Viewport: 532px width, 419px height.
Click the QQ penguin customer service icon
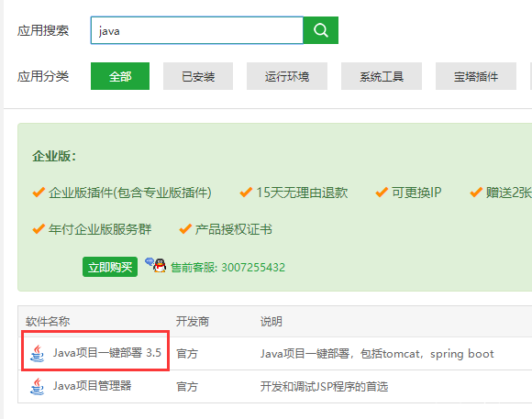(x=156, y=265)
